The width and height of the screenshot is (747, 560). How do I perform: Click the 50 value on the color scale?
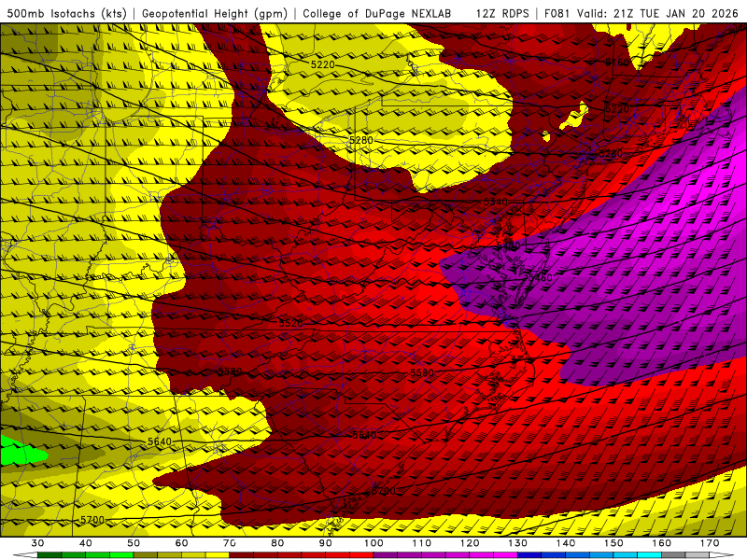coord(134,543)
